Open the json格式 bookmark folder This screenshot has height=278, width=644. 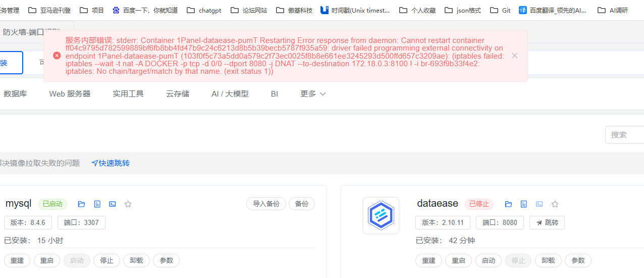[x=463, y=10]
